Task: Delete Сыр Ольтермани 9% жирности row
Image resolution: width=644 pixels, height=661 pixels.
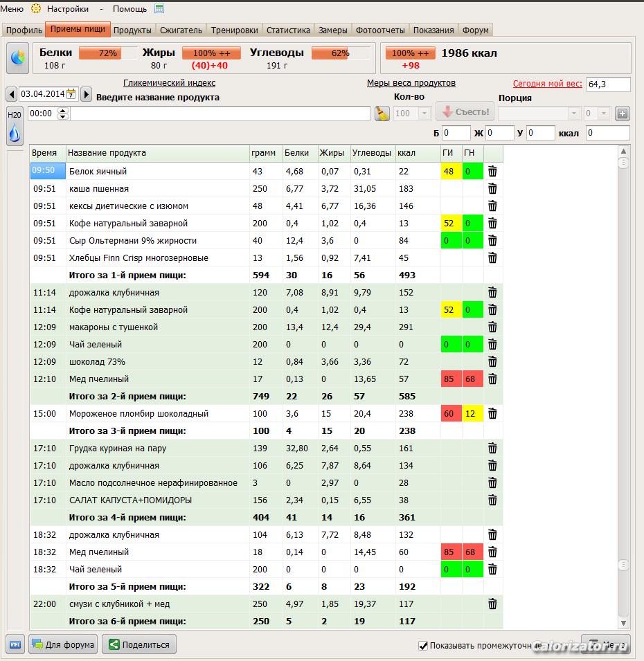Action: 492,240
